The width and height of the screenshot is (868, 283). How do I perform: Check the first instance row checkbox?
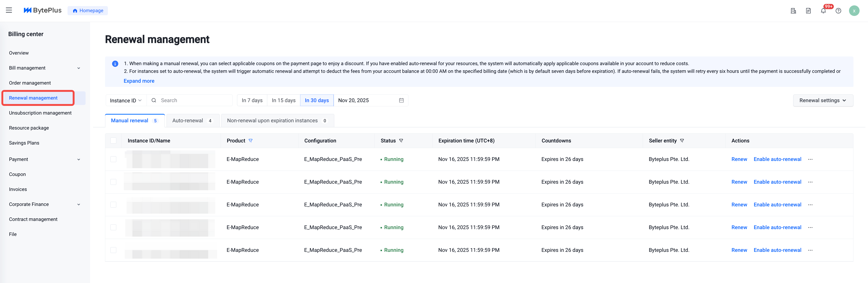113,159
